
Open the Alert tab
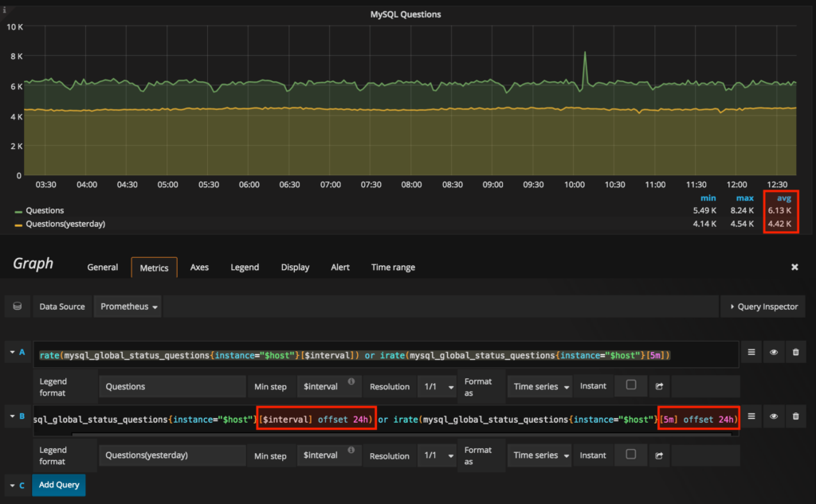340,268
